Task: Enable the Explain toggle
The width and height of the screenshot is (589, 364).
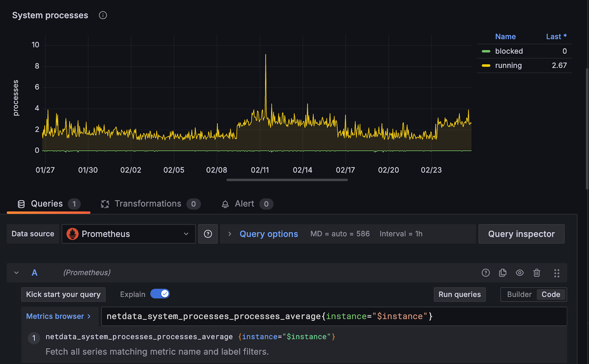Action: tap(160, 294)
